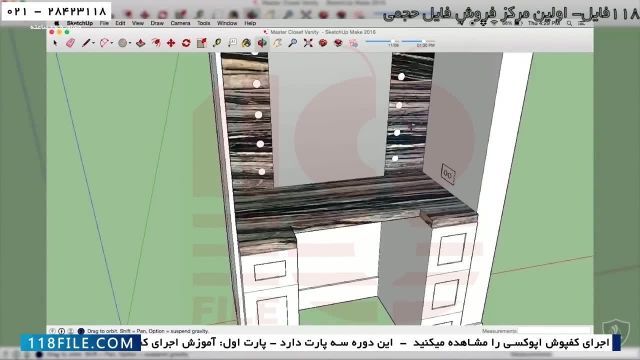
Task: Click the Zoom Extents tool
Action: pos(308,43)
